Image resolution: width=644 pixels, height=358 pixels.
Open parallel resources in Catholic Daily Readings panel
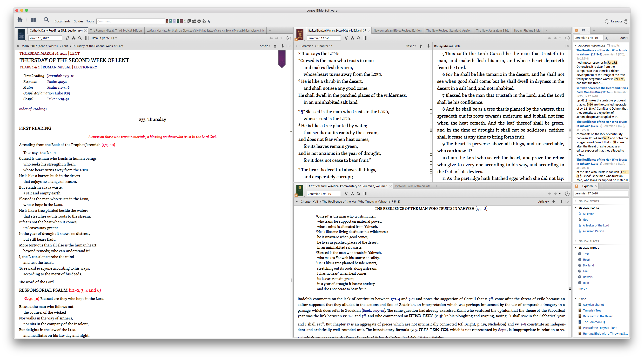pos(67,38)
